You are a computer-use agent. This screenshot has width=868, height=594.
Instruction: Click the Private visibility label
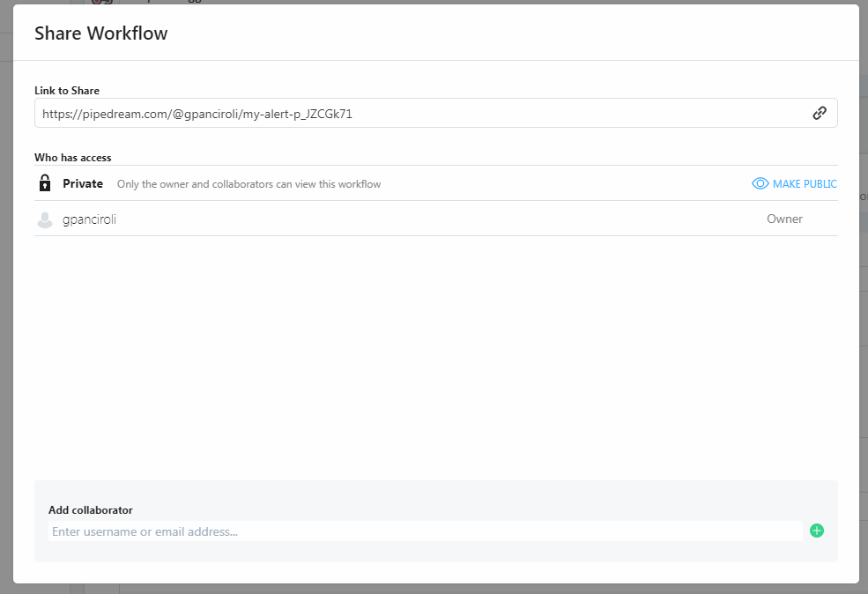click(83, 184)
